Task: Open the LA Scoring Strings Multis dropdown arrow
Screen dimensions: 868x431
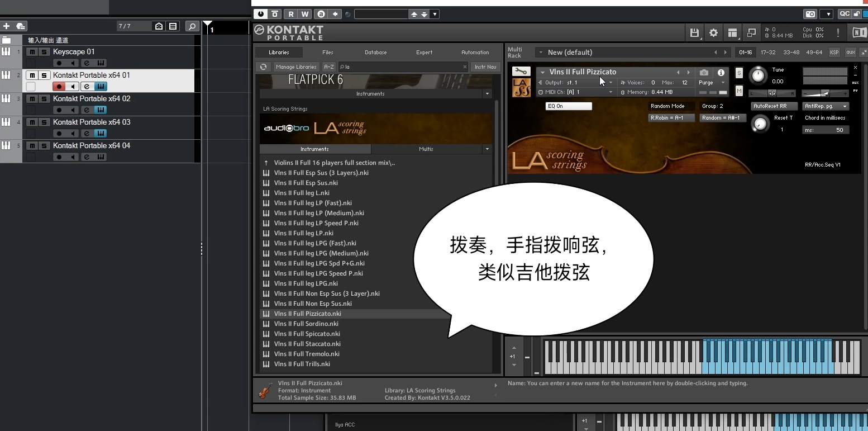Action: (487, 149)
